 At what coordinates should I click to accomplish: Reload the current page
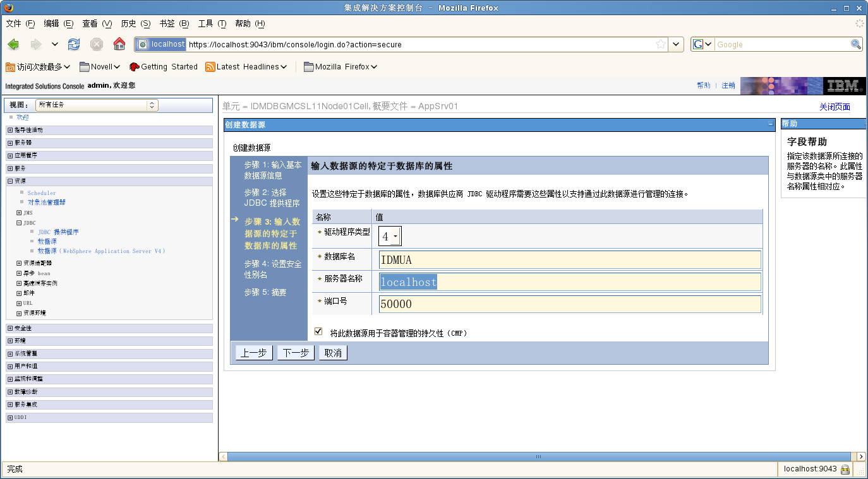(74, 44)
